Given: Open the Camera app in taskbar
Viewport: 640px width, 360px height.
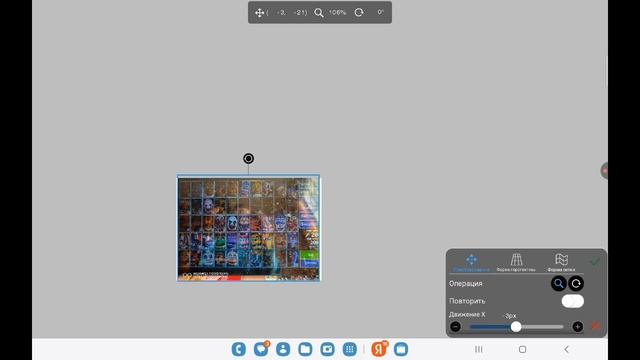Looking at the screenshot, I should (x=327, y=349).
